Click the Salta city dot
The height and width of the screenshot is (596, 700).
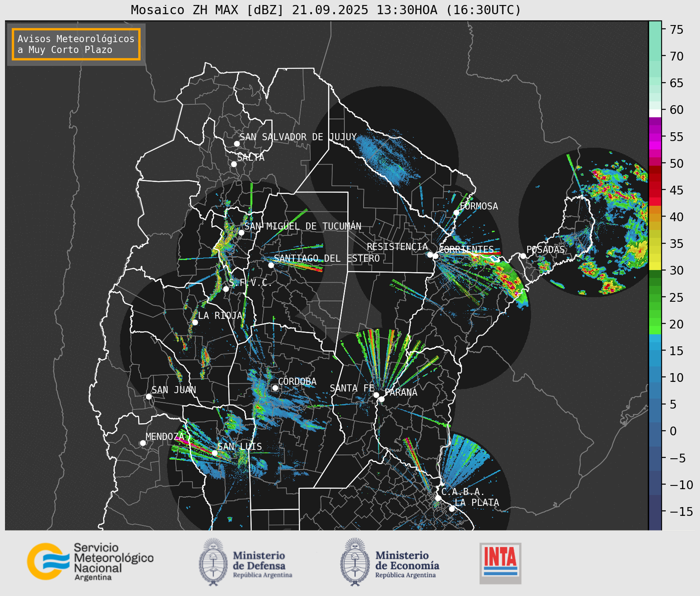coord(234,164)
